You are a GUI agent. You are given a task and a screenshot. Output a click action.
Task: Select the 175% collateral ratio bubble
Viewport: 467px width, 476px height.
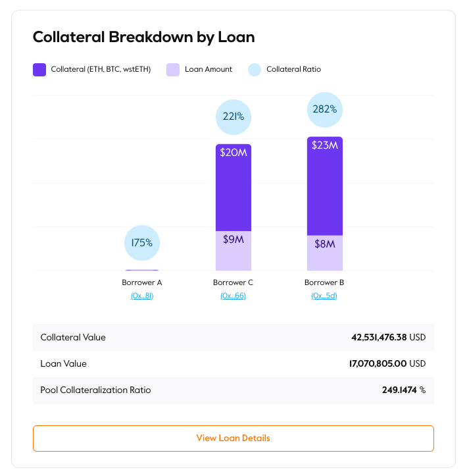click(142, 243)
